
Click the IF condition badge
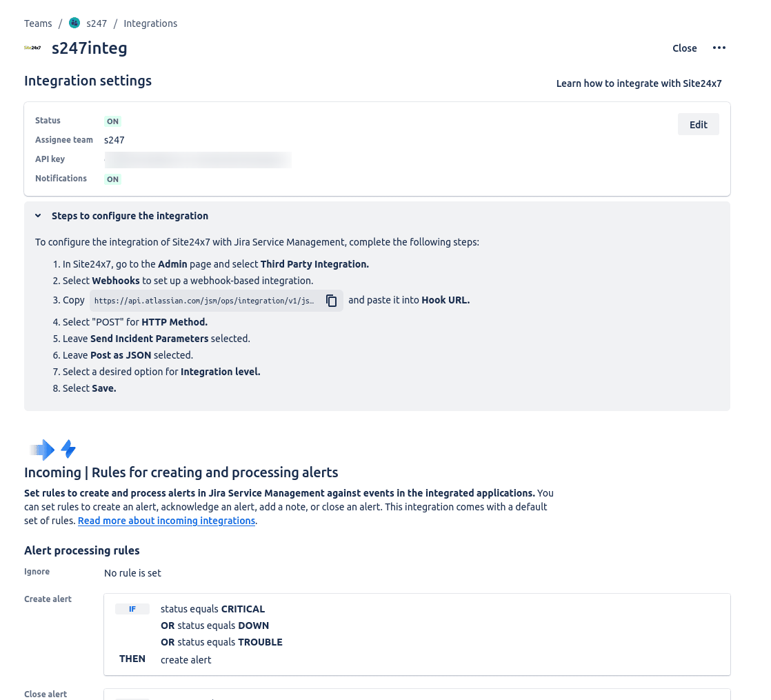(132, 609)
